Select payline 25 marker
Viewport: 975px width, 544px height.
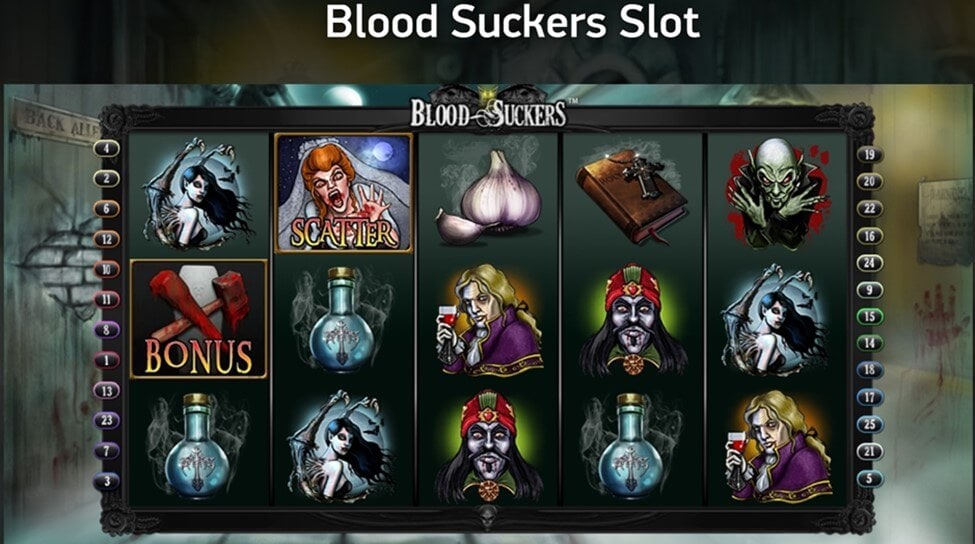[x=869, y=425]
